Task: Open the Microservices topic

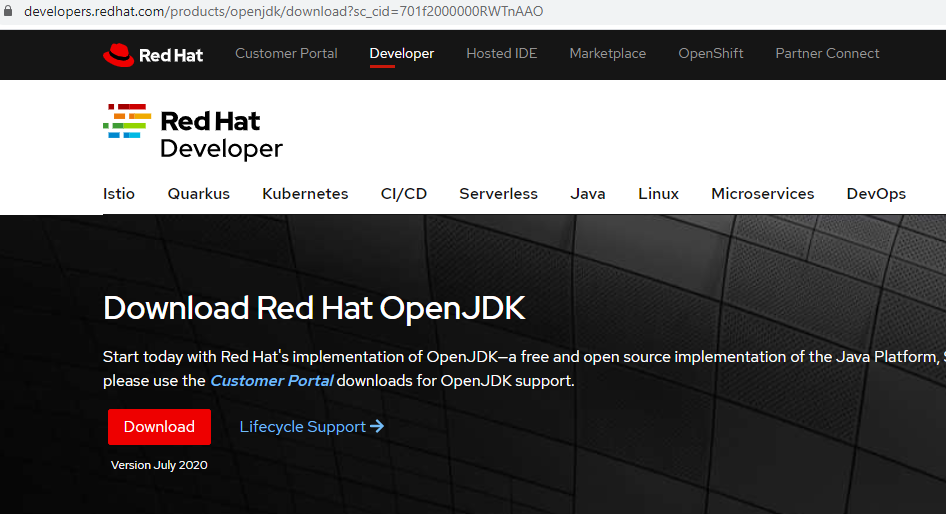Action: (763, 194)
